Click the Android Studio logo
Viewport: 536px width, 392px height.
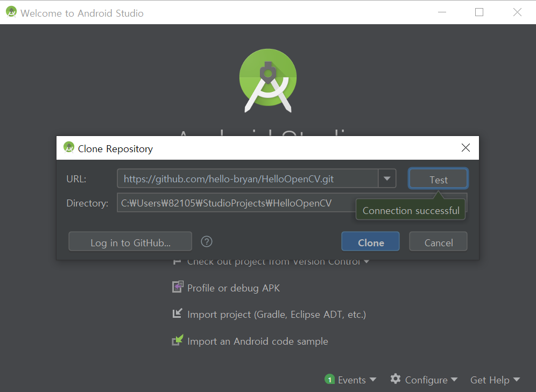[x=268, y=81]
